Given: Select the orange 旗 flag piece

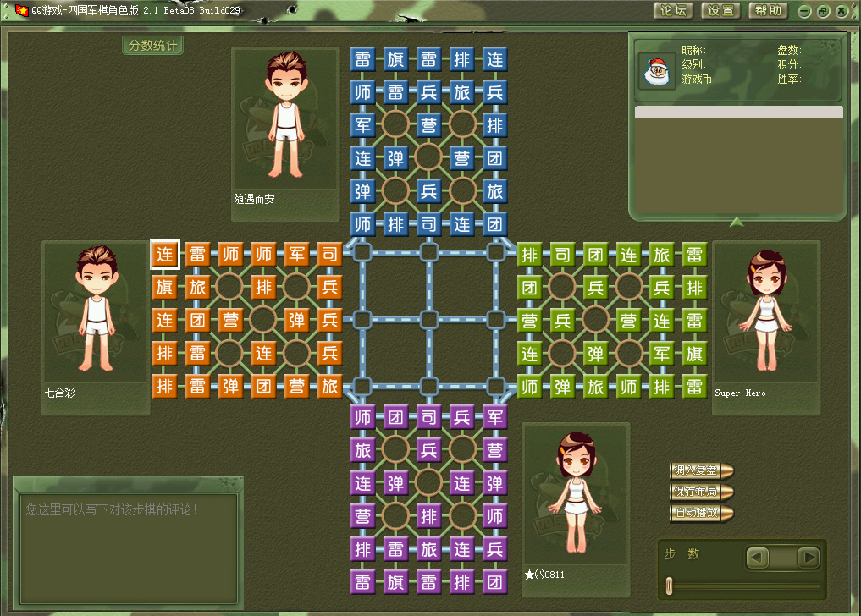Looking at the screenshot, I should pyautogui.click(x=165, y=287).
